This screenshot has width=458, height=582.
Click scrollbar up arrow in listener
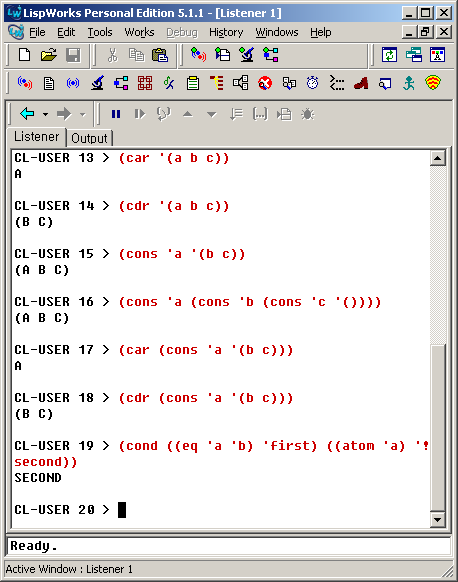[x=438, y=158]
